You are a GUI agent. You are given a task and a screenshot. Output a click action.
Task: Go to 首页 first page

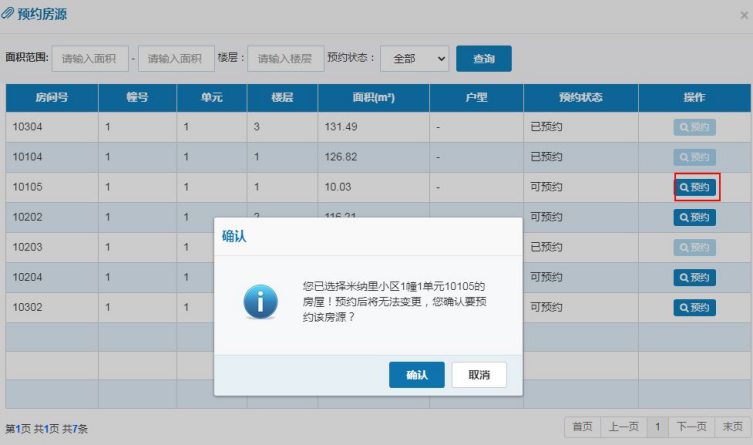[583, 427]
